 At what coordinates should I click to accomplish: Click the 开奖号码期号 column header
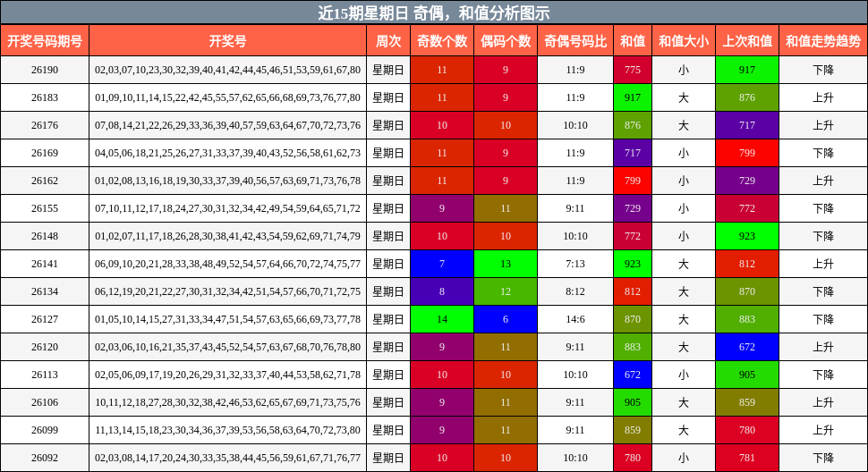point(45,41)
